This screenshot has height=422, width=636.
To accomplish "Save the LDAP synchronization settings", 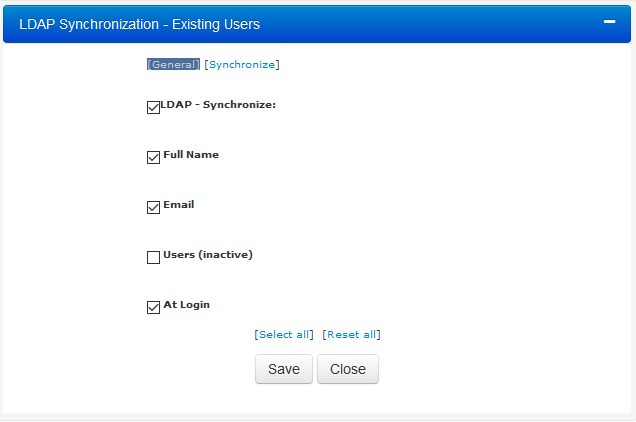I will (x=284, y=369).
